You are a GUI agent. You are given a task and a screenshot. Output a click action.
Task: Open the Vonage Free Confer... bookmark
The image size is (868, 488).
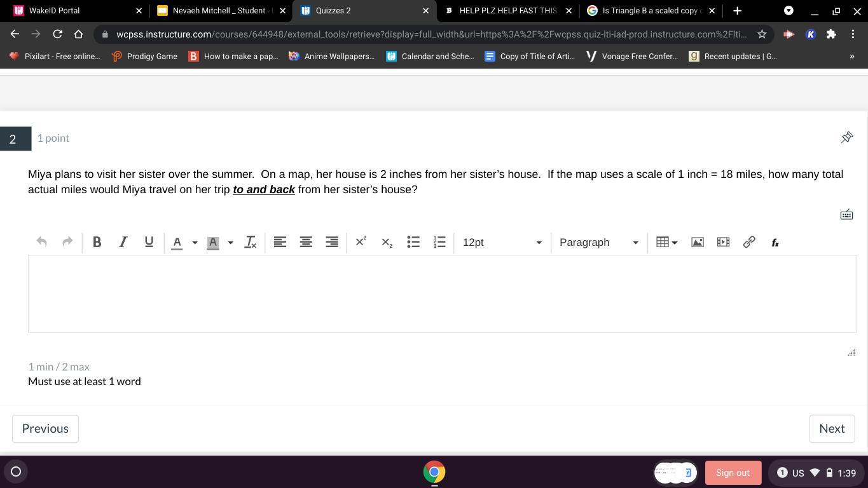[632, 57]
